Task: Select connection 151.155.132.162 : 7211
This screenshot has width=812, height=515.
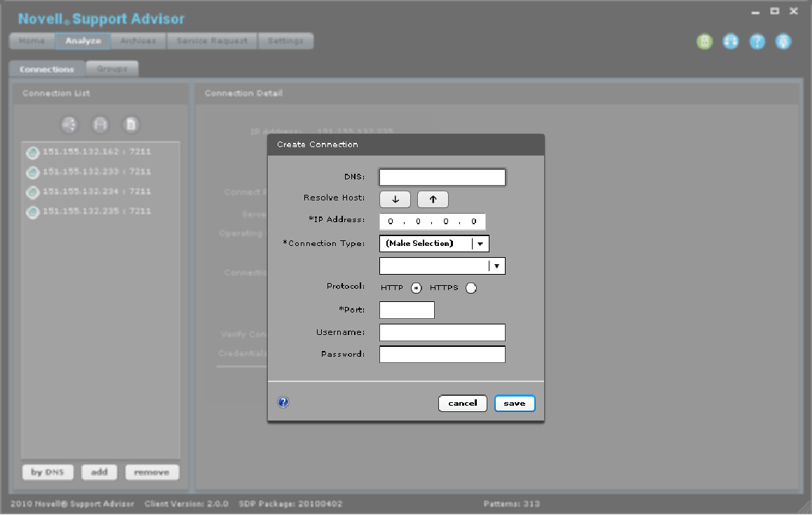Action: [x=97, y=151]
